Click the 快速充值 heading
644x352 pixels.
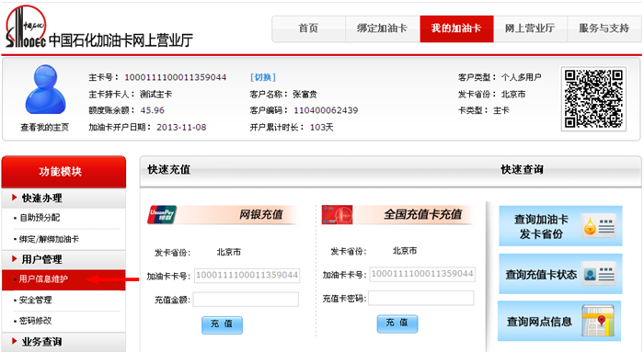(168, 170)
